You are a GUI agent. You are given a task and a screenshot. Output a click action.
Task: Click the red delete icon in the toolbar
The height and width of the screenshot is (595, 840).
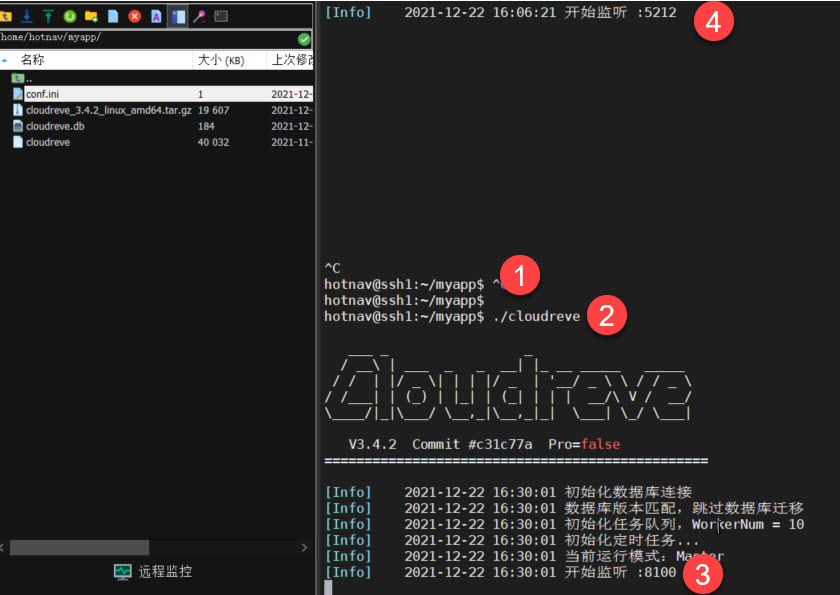coord(133,16)
